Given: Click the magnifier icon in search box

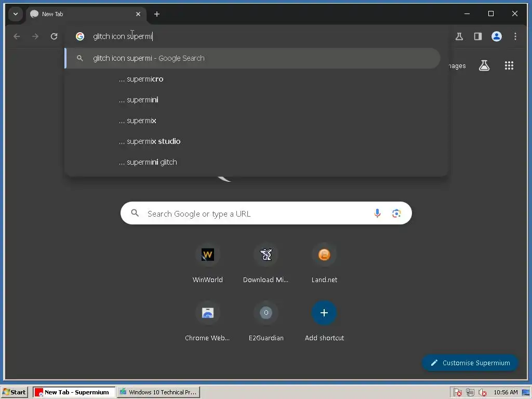Looking at the screenshot, I should [135, 213].
